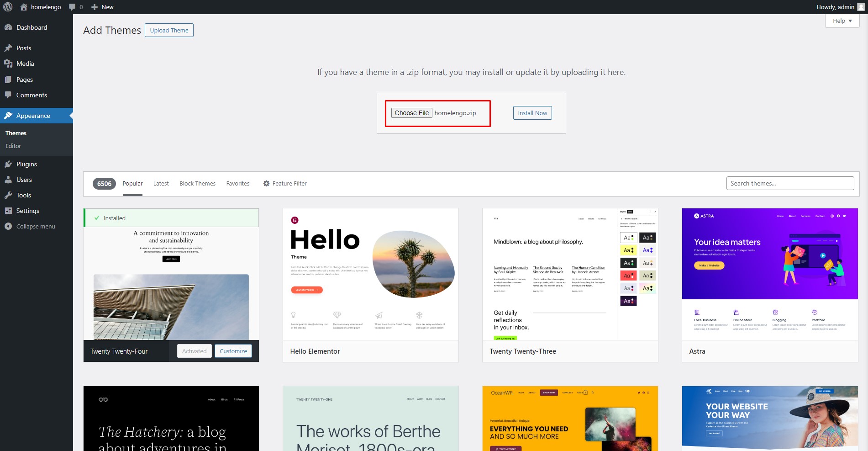Select the Popular tab
Viewport: 868px width, 451px height.
[132, 183]
